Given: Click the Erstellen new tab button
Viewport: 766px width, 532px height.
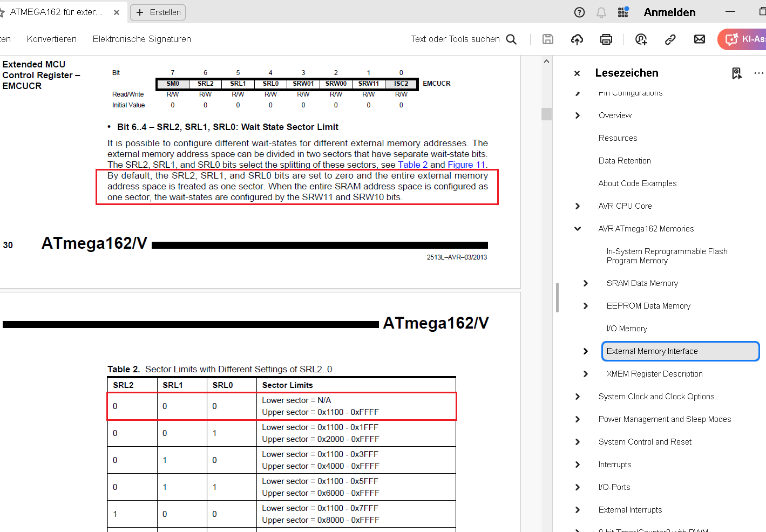Looking at the screenshot, I should point(158,12).
